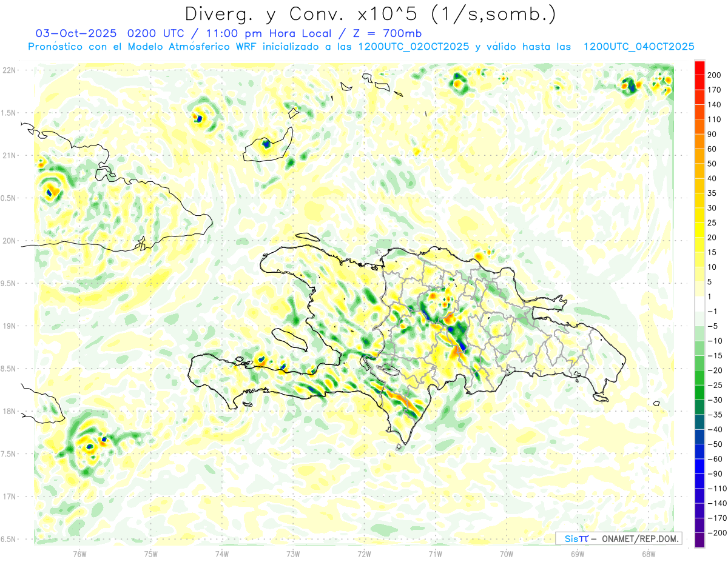Click the '72W' longitude label
728x562 pixels.
(x=364, y=553)
